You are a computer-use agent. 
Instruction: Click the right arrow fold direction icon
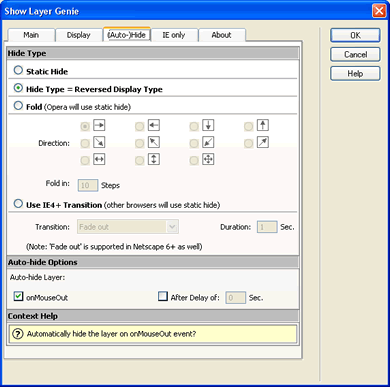click(x=99, y=125)
